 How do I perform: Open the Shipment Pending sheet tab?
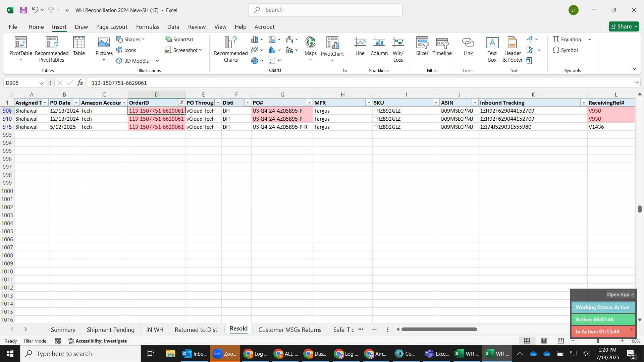point(110,330)
